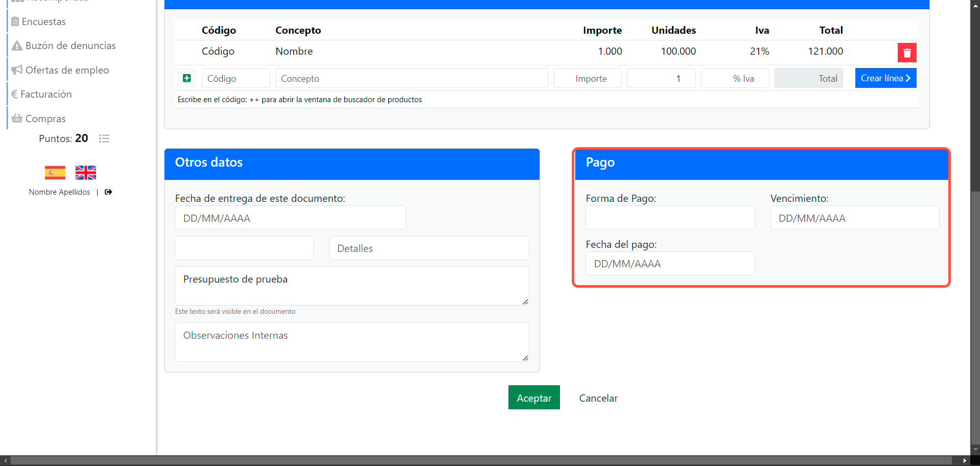Click the 1.000 importe cell
The image size is (980, 466).
[x=610, y=51]
